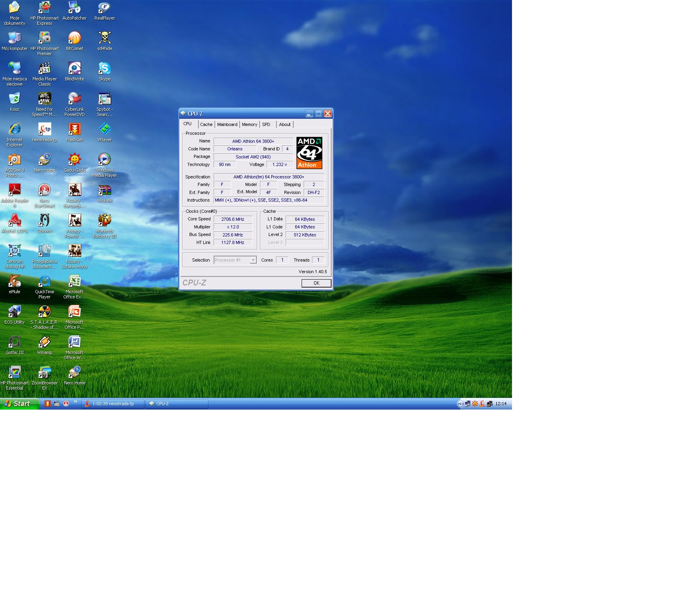This screenshot has width=676, height=616.
Task: Click the Bus Speed value 225.6 MHz
Action: pos(233,235)
